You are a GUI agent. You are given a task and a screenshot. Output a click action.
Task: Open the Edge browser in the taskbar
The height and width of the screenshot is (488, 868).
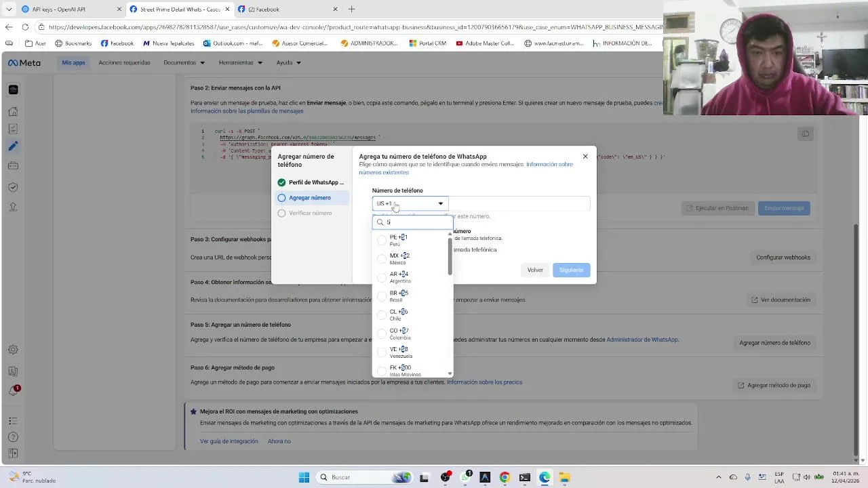tap(545, 477)
